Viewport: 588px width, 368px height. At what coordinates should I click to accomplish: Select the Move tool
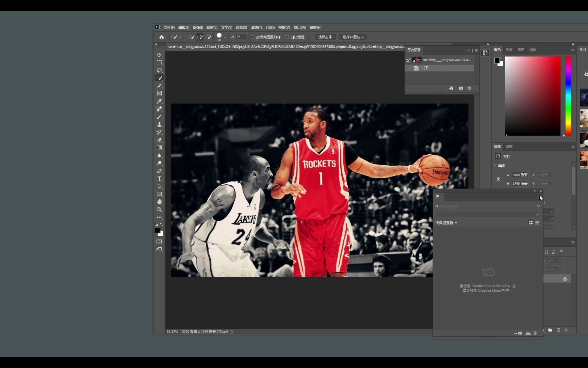coord(159,55)
